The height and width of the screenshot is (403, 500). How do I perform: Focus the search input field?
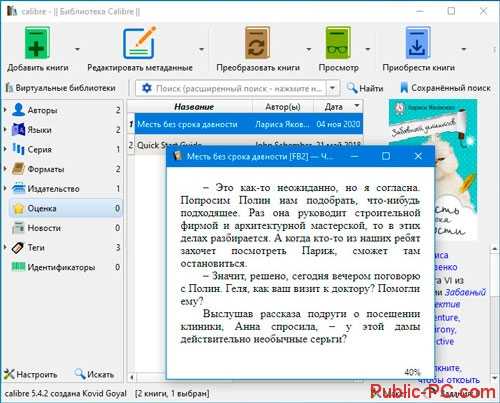click(x=239, y=89)
